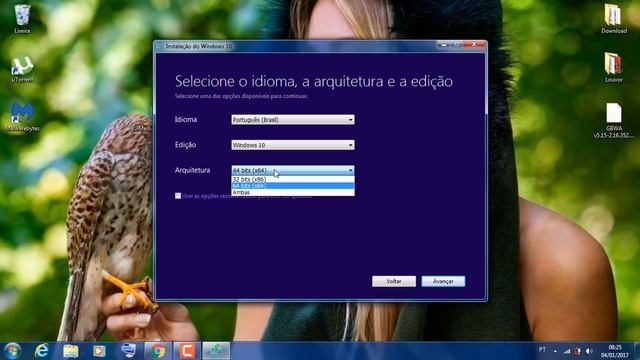Choose Ambas architecture option

[293, 192]
